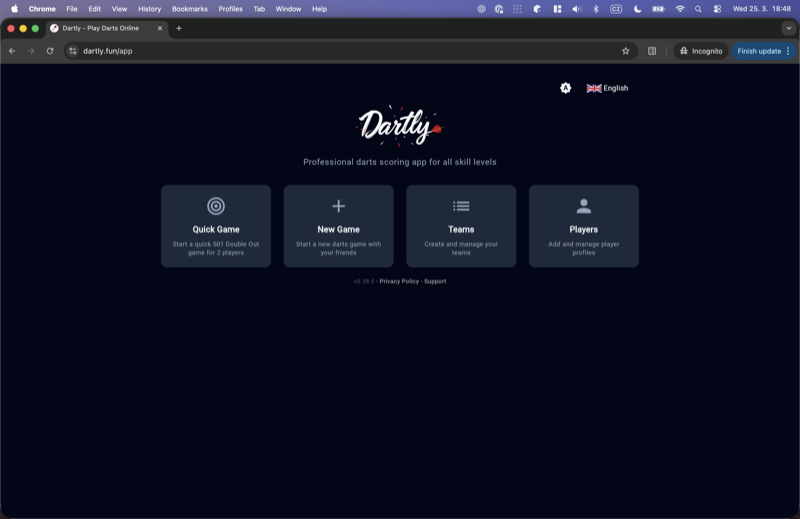The width and height of the screenshot is (800, 519).
Task: Open the Chrome three-dot menu
Action: point(788,51)
